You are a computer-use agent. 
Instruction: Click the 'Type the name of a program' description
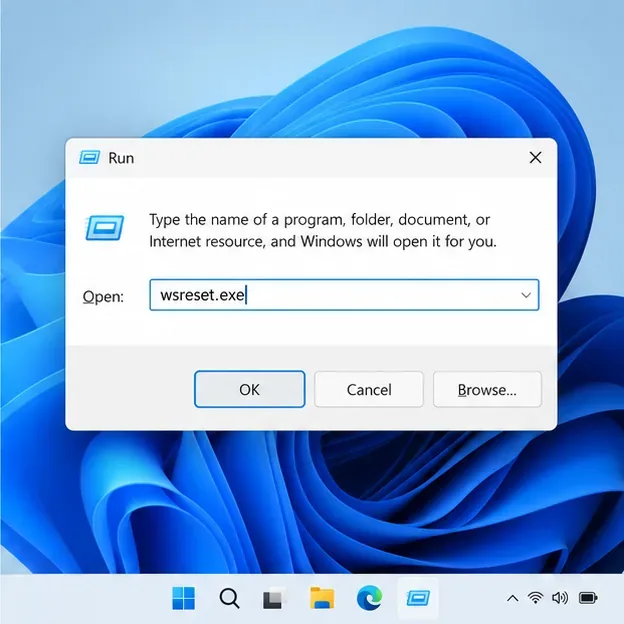click(323, 230)
